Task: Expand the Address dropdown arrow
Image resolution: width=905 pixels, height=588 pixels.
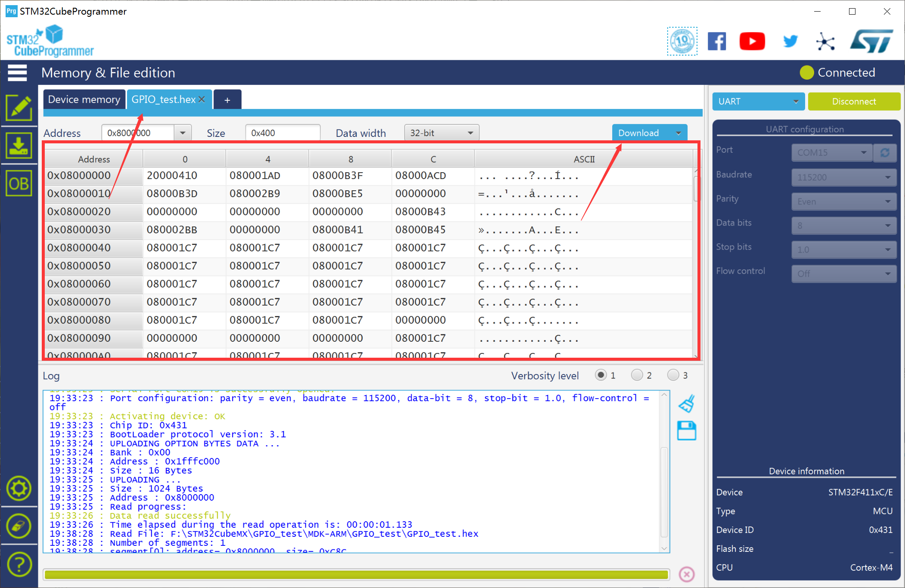Action: pos(183,133)
